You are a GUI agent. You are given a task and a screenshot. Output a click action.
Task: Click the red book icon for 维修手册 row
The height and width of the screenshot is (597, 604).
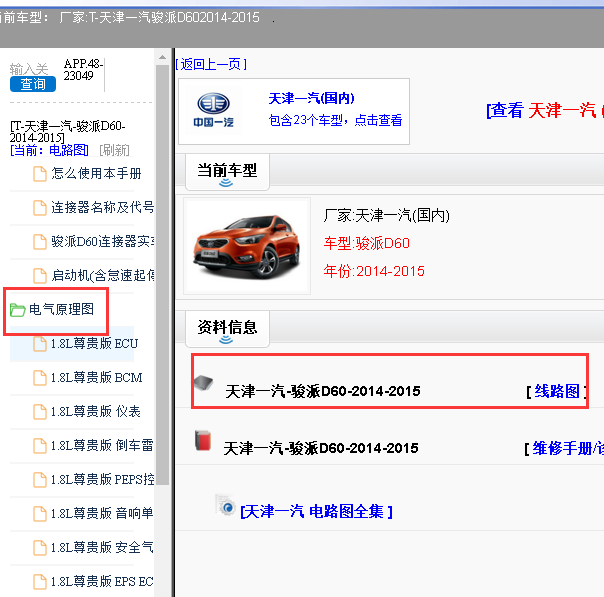203,440
